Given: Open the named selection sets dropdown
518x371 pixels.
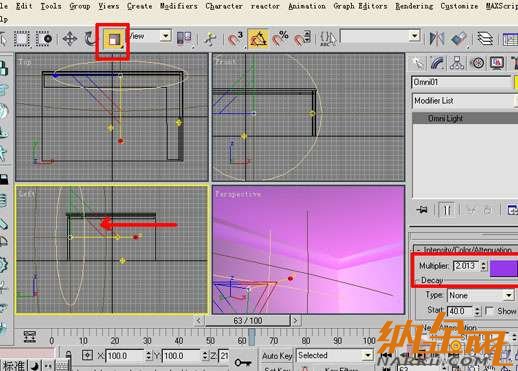Looking at the screenshot, I should tap(415, 36).
